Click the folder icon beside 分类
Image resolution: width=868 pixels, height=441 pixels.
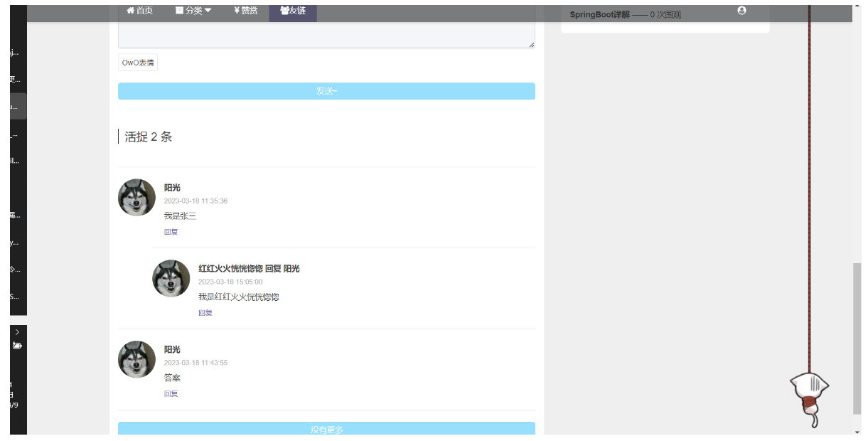179,10
